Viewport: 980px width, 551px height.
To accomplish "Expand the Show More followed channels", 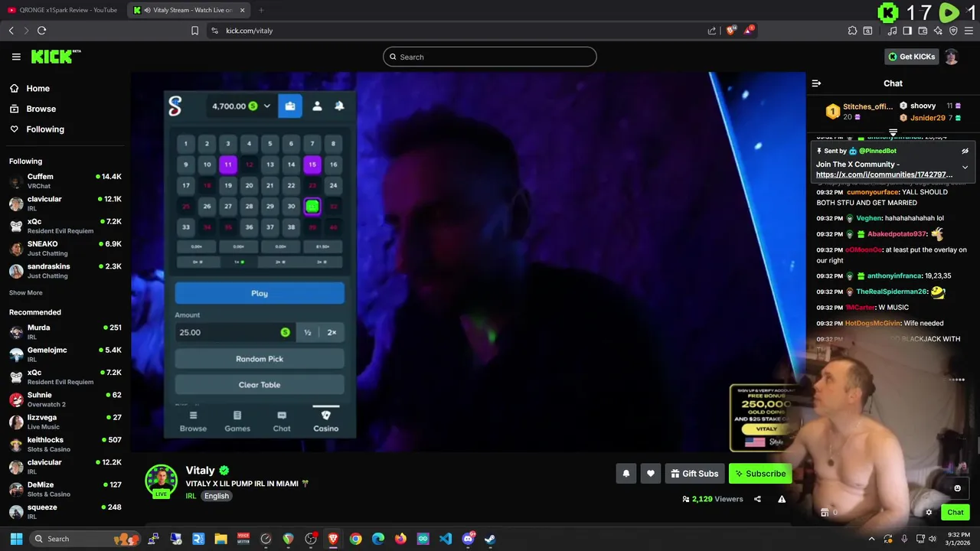I will pos(25,292).
